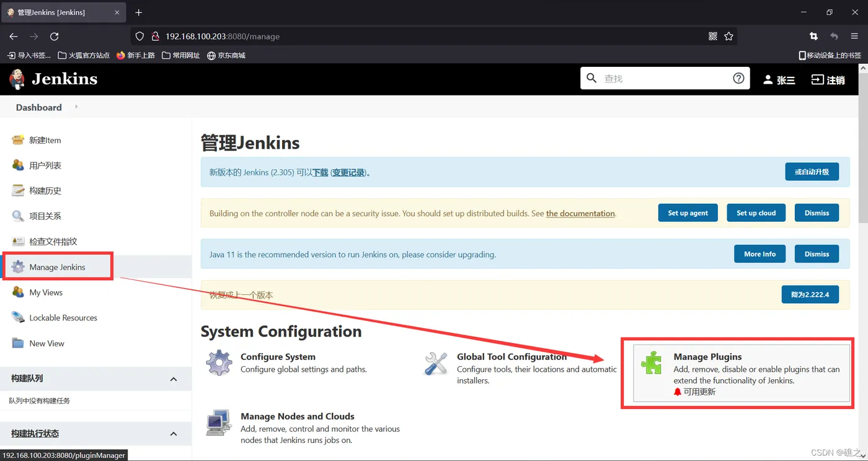This screenshot has height=461, width=868.
Task: Click the Set up cloud button
Action: point(756,213)
